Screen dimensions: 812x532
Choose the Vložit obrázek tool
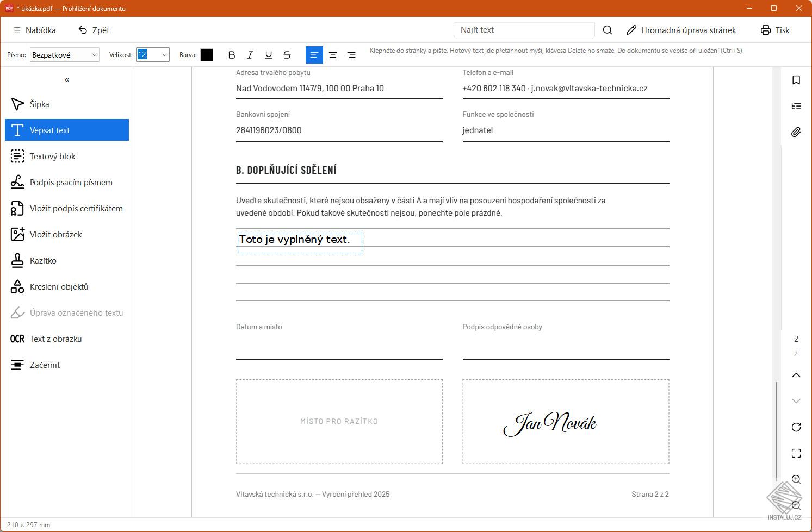(67, 234)
